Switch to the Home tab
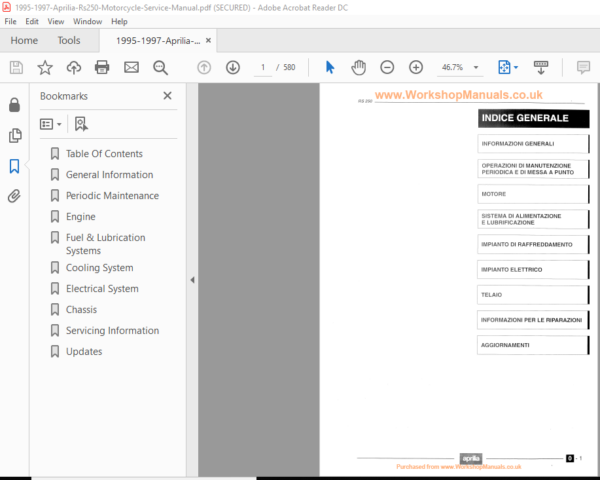600x480 pixels. coord(24,40)
